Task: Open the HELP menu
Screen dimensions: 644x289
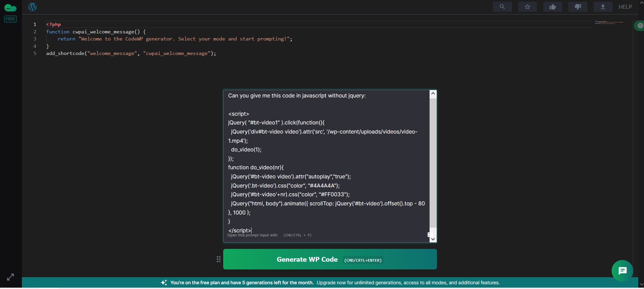Action: pyautogui.click(x=625, y=7)
